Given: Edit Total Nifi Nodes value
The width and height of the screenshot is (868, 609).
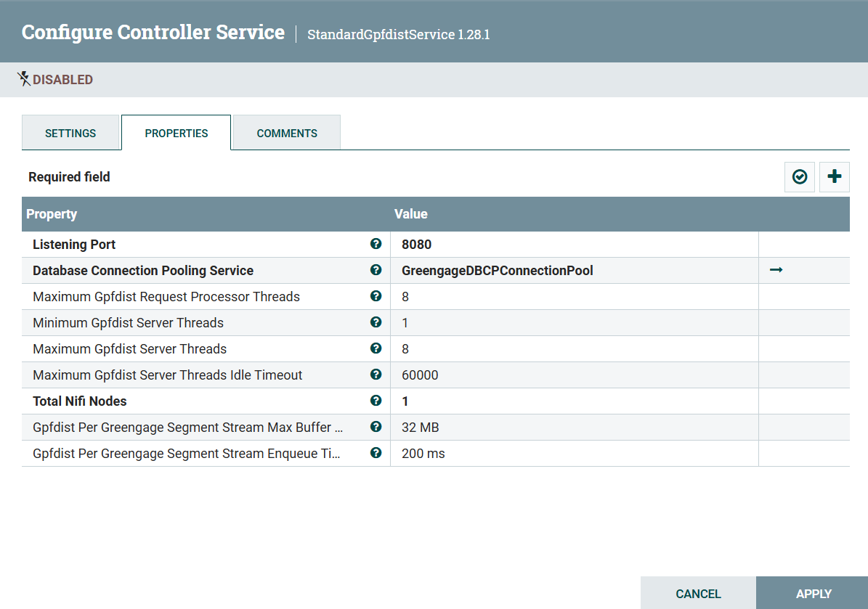Looking at the screenshot, I should (x=574, y=401).
